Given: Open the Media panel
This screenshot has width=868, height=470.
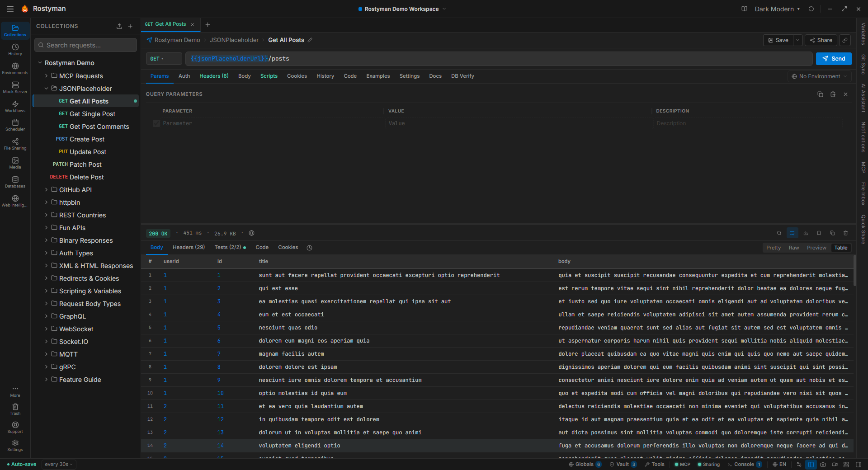Looking at the screenshot, I should 15,163.
